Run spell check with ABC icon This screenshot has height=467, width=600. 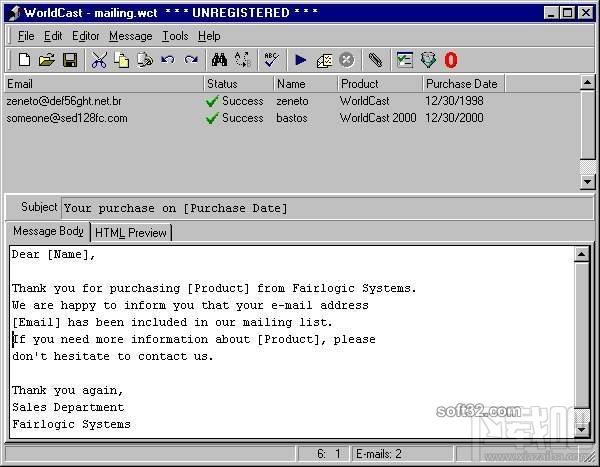coord(271,60)
